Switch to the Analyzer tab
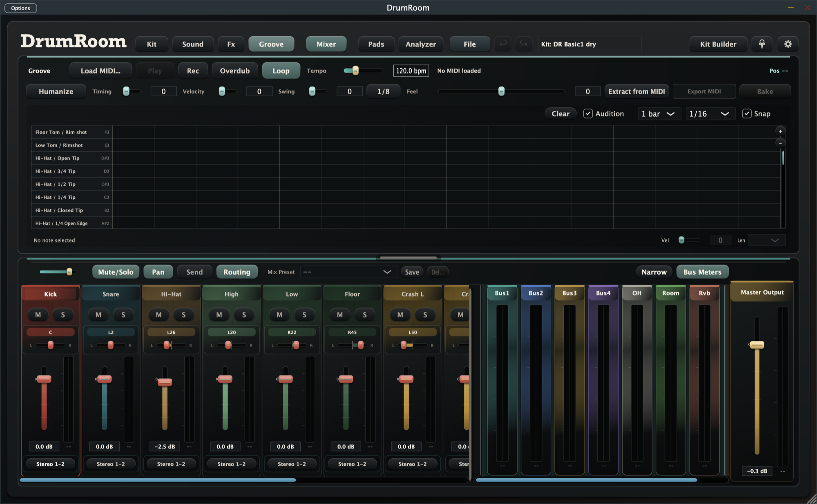 421,44
